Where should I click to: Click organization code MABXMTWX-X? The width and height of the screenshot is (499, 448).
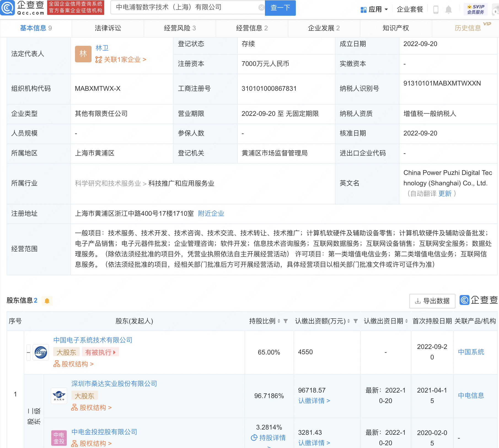tap(98, 89)
